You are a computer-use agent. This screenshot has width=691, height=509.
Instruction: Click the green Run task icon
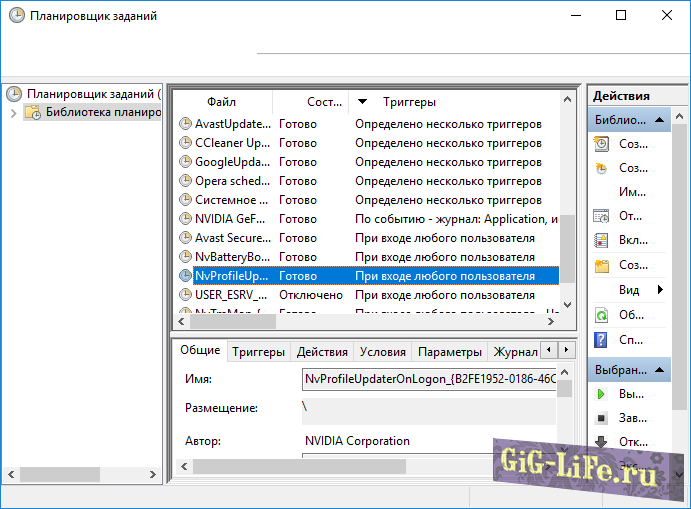click(x=601, y=394)
